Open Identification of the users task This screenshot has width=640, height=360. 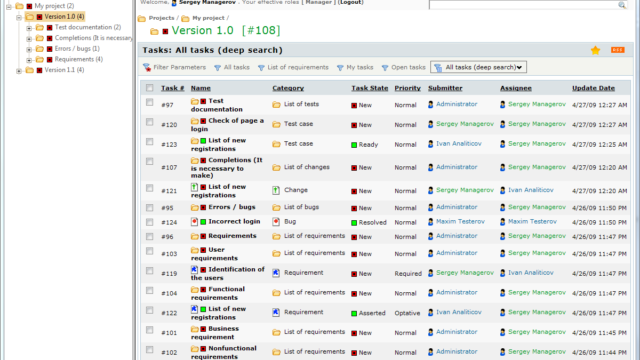coord(227,273)
